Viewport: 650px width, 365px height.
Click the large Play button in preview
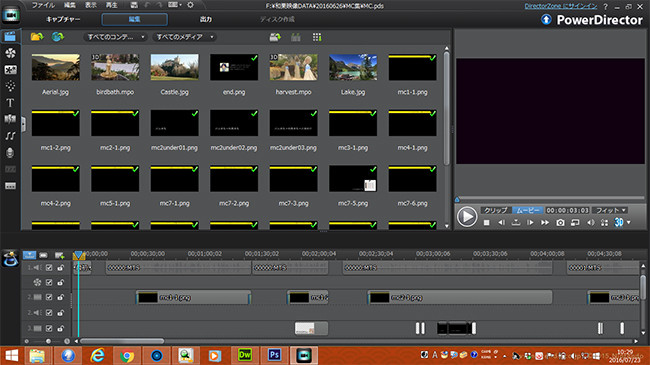tap(467, 217)
